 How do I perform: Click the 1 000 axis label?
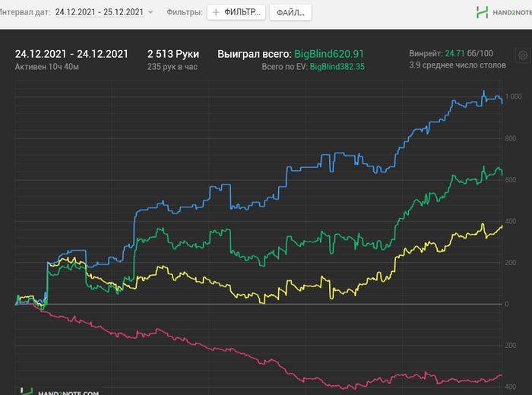coord(513,96)
